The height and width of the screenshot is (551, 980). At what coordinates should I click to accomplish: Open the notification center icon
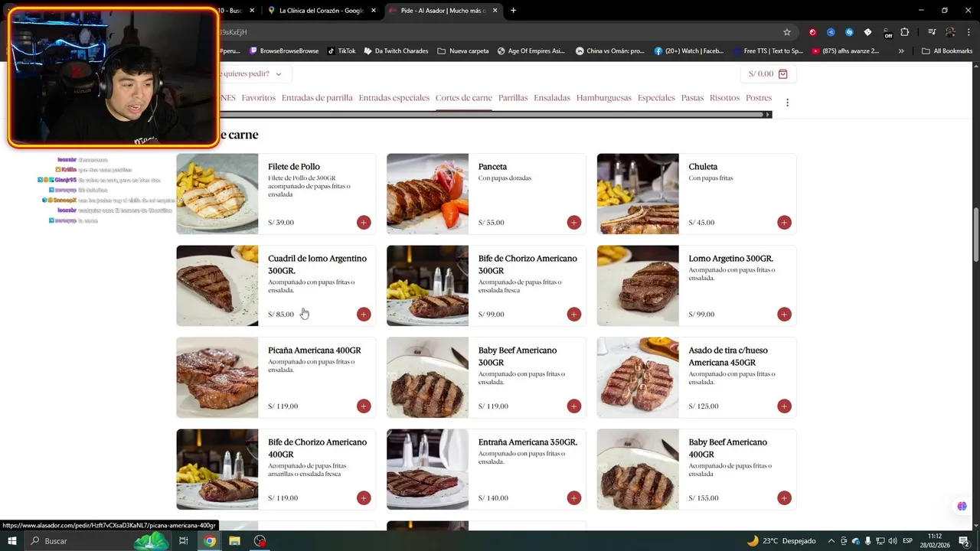click(x=966, y=541)
